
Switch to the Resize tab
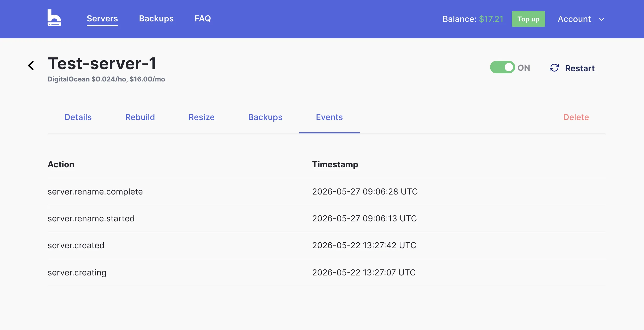pyautogui.click(x=202, y=117)
